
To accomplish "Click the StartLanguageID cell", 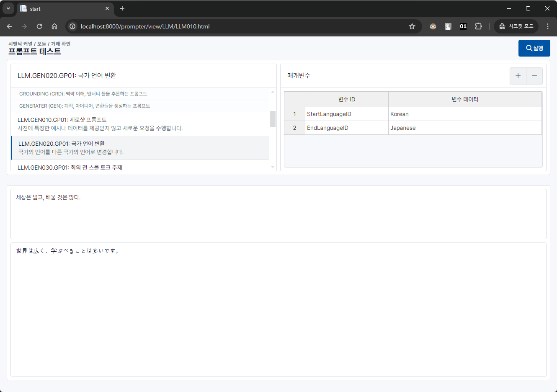I will pyautogui.click(x=347, y=114).
